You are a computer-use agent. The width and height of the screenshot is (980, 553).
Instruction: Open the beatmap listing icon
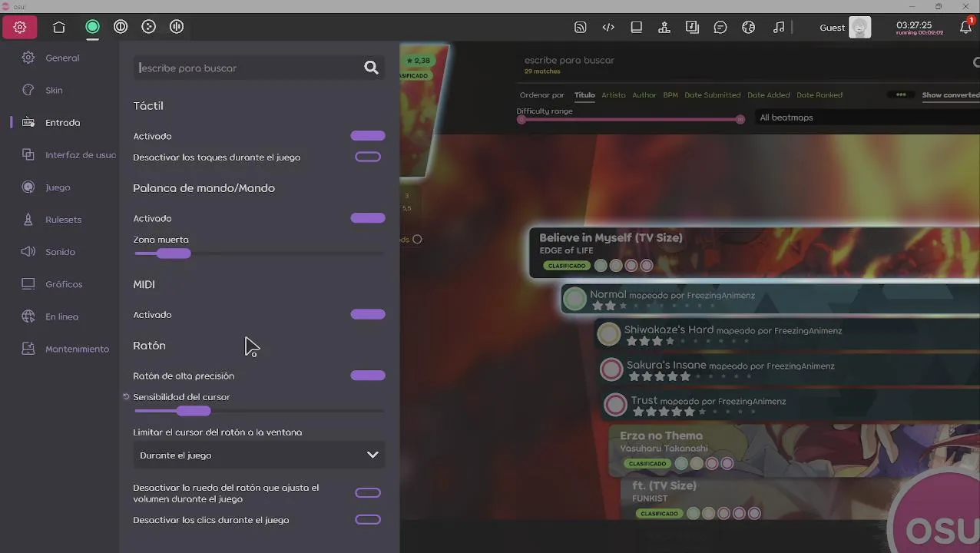coord(692,28)
